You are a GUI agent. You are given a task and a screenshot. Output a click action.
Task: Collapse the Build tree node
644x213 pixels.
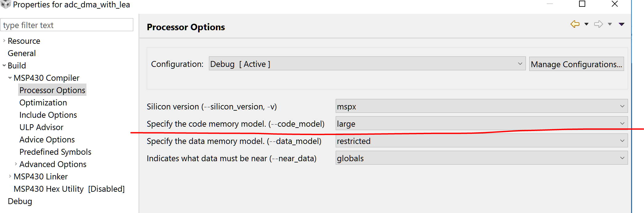pyautogui.click(x=4, y=65)
